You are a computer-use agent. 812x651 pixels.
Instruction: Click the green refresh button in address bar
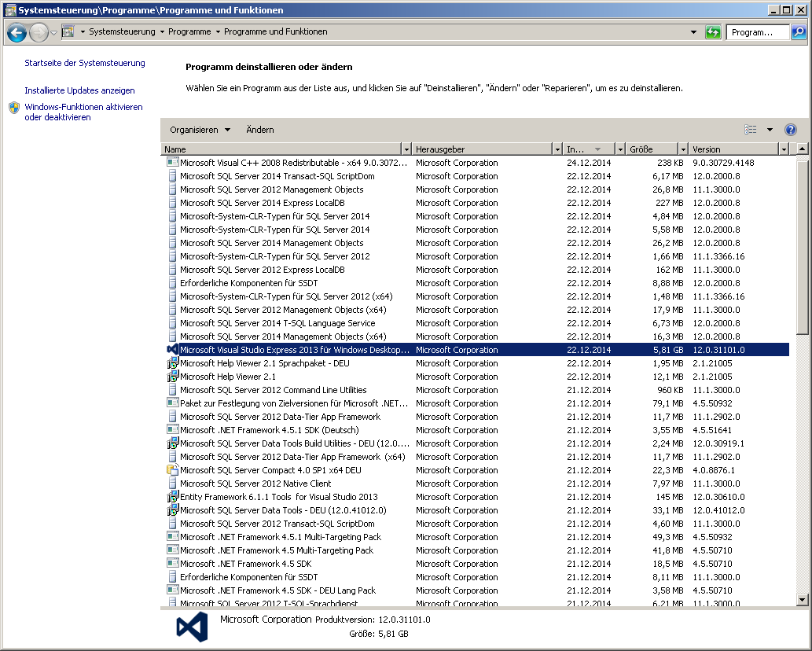coord(713,32)
